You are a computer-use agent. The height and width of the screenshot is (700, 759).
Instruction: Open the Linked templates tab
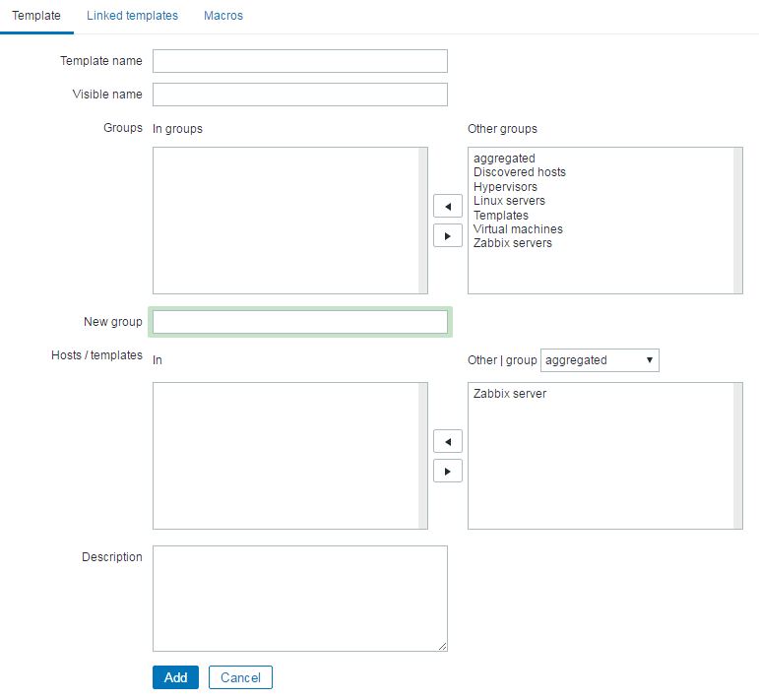(x=132, y=16)
